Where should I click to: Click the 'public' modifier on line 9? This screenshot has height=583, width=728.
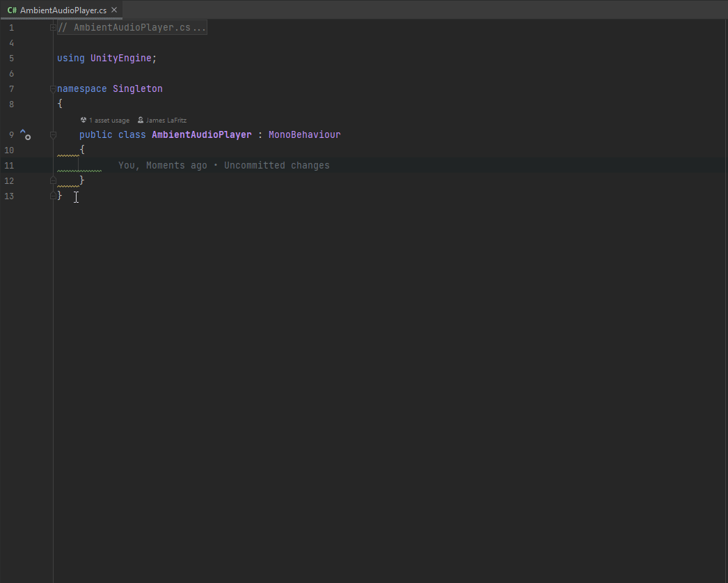[95, 134]
